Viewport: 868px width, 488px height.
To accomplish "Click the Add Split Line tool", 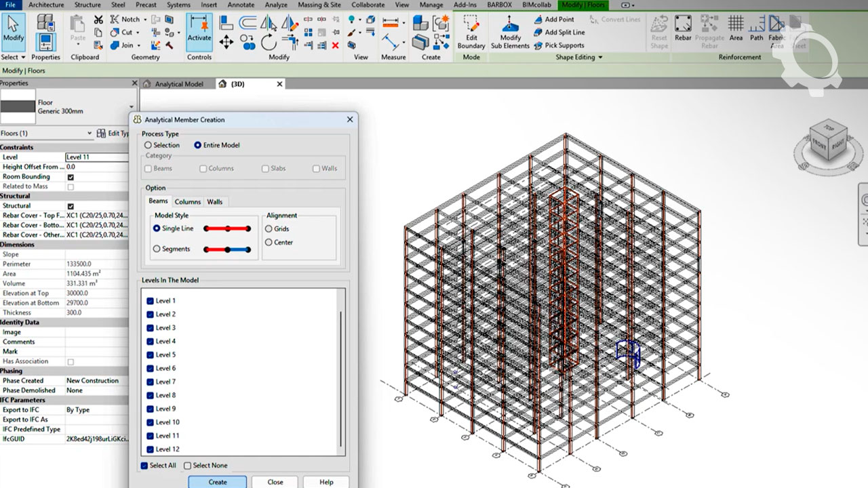I will (x=559, y=32).
